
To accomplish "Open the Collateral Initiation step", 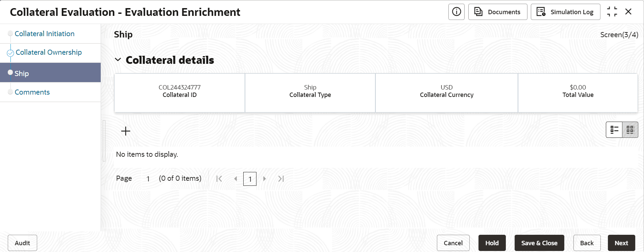I will (44, 34).
